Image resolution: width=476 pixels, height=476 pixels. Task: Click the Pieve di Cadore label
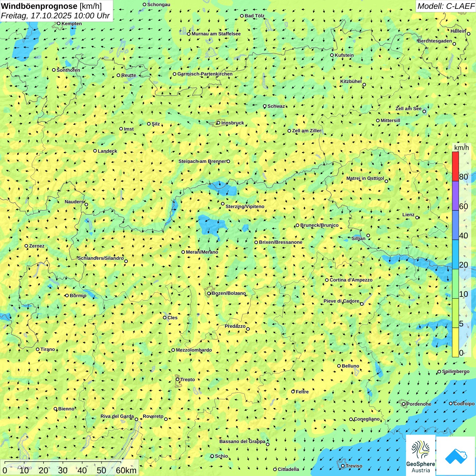341,301
